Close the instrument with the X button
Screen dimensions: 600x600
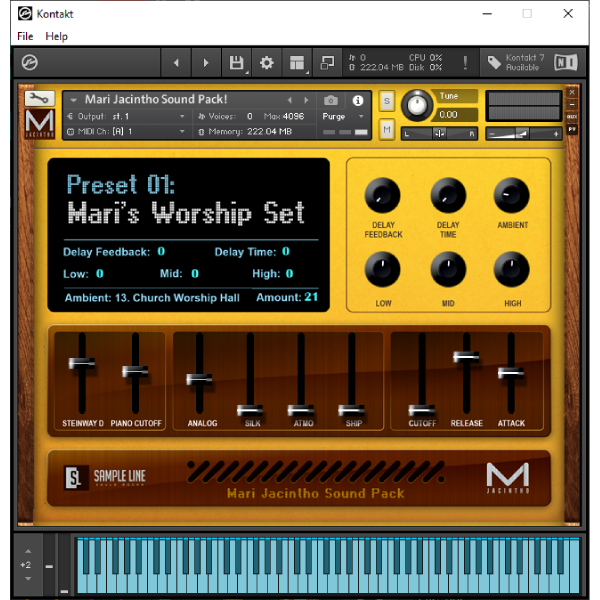click(x=572, y=92)
